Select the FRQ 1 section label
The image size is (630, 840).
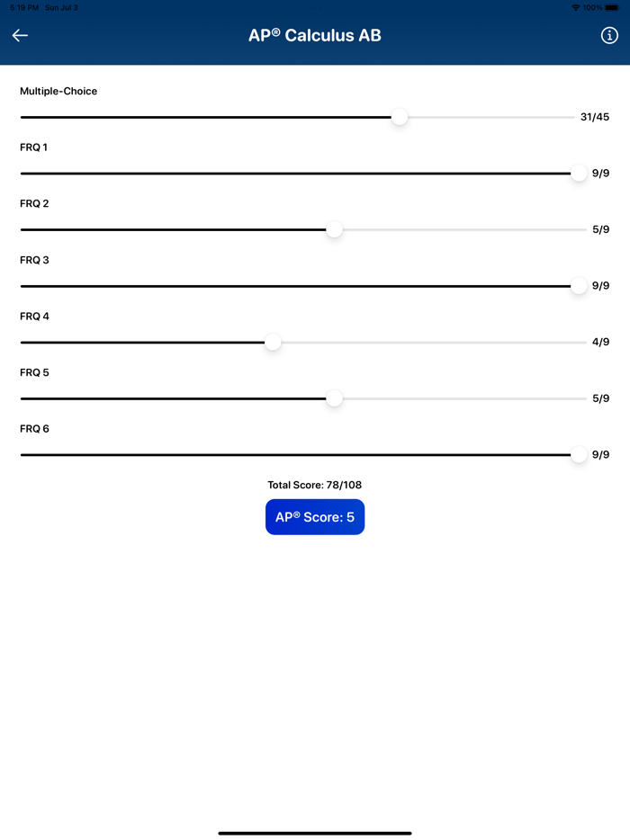[33, 147]
